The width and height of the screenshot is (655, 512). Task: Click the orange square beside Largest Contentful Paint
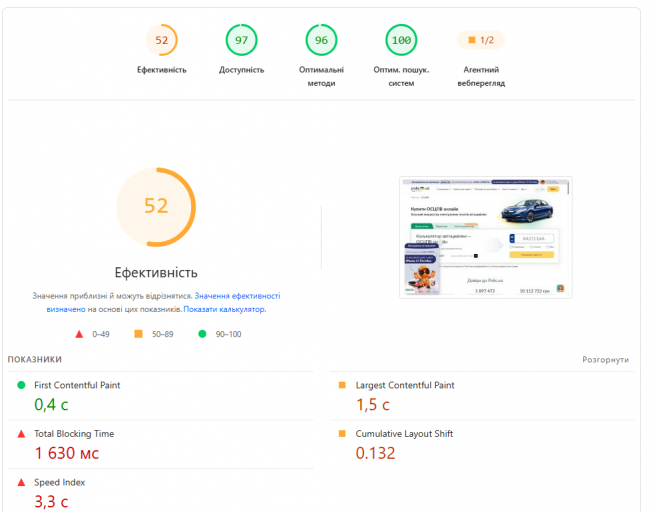pos(342,385)
